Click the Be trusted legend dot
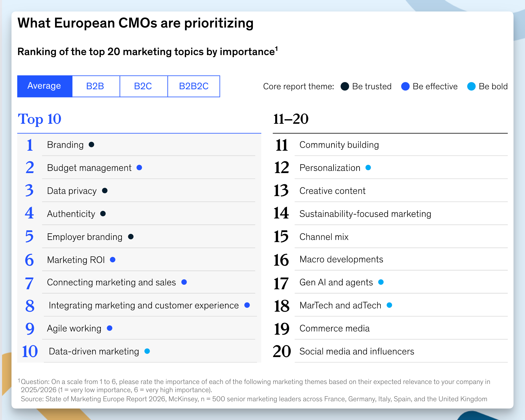The width and height of the screenshot is (525, 420). click(x=345, y=87)
